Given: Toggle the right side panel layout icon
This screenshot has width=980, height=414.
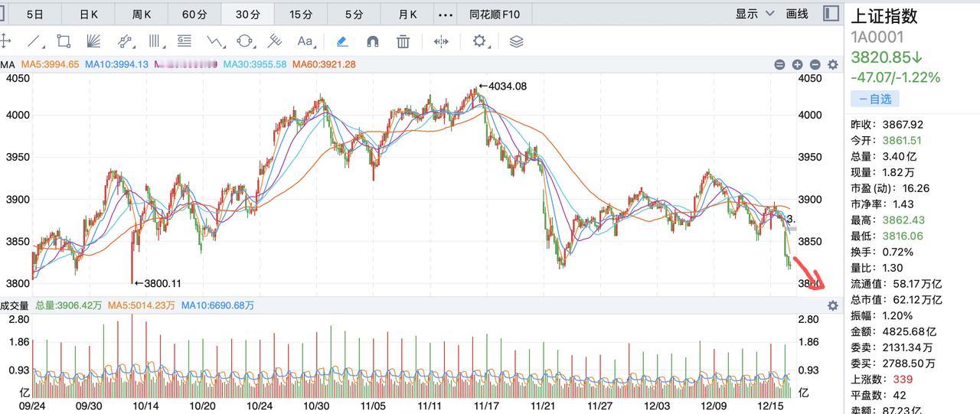Looking at the screenshot, I should coord(831,14).
